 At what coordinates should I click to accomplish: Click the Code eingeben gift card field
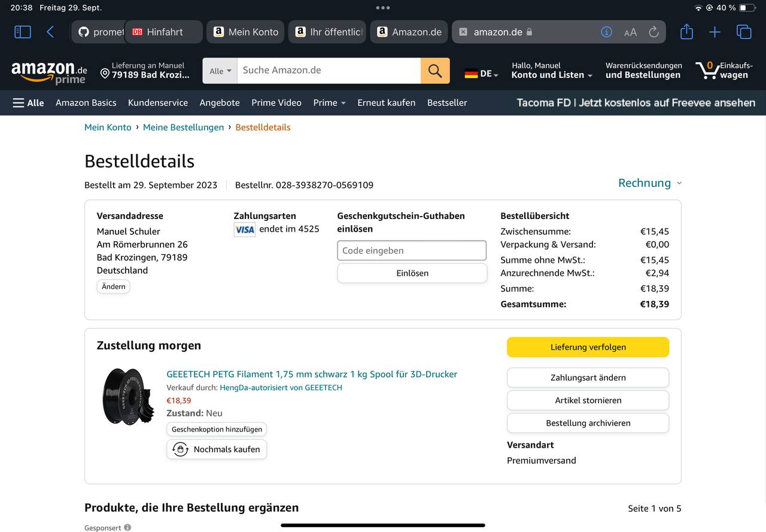(x=412, y=251)
